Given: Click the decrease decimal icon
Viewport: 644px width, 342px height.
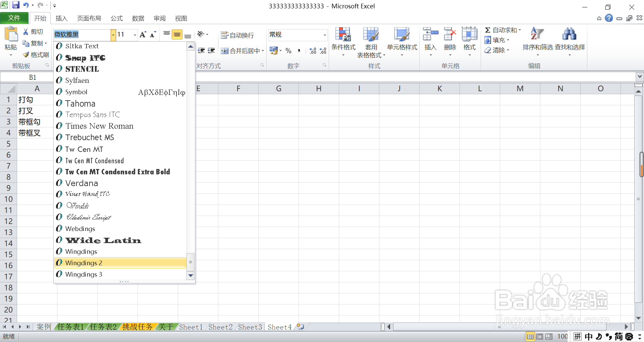Looking at the screenshot, I should click(x=323, y=51).
